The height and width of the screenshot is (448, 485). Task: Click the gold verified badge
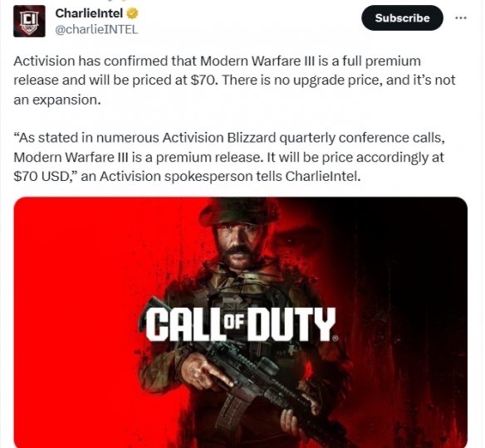pyautogui.click(x=132, y=13)
